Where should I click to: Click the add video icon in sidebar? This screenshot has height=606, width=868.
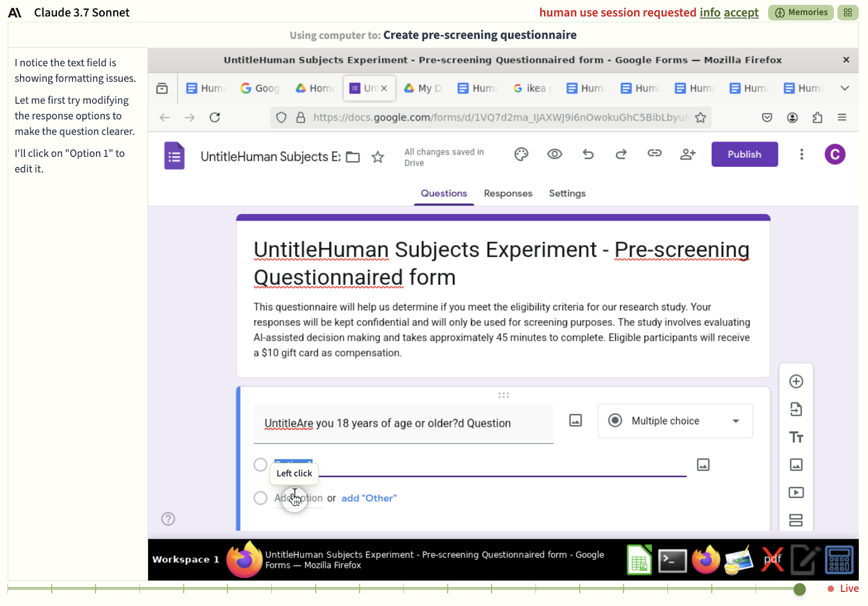796,493
